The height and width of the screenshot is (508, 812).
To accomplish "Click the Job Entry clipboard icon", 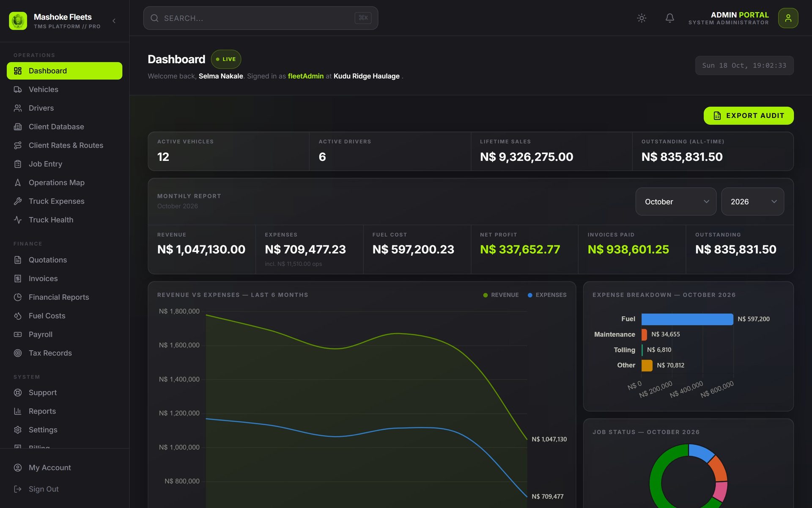I will click(18, 164).
